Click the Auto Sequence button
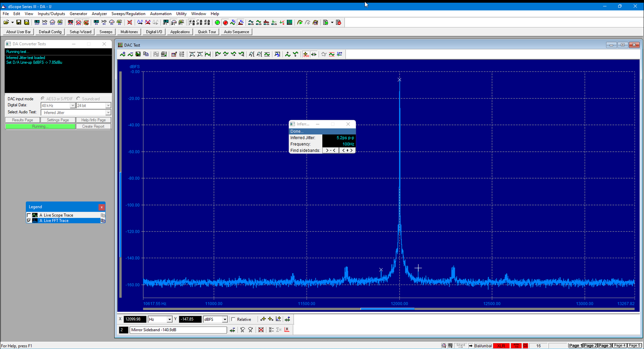The height and width of the screenshot is (349, 644). (236, 32)
